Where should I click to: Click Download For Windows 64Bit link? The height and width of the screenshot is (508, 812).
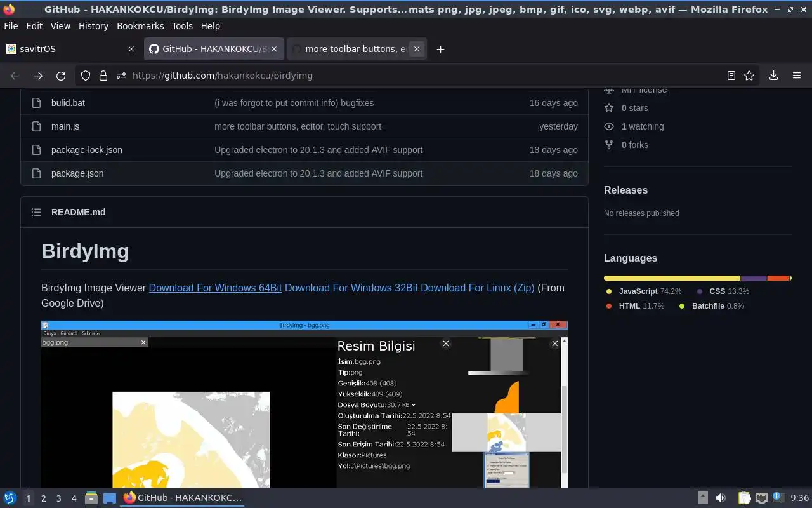[x=215, y=288]
